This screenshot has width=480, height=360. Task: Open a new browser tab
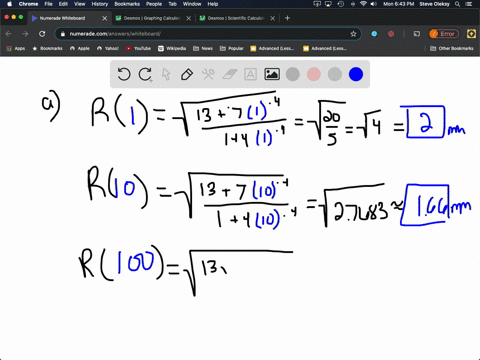tap(287, 18)
